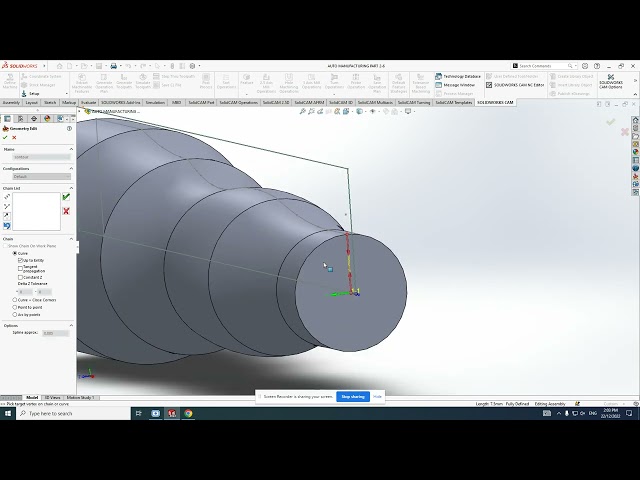Open Task View on the taskbar
This screenshot has height=480, width=640.
139,413
